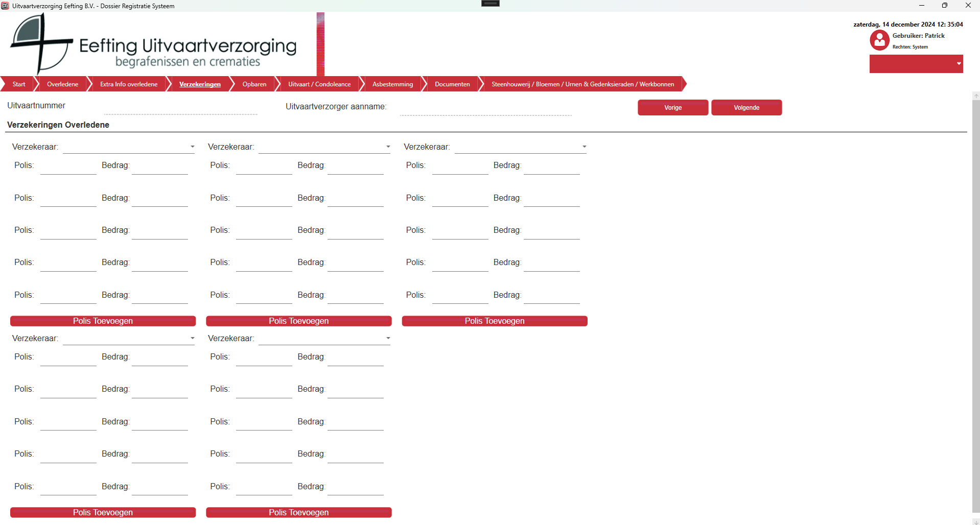Click the Start tab
Viewport: 980px width, 525px height.
point(19,84)
